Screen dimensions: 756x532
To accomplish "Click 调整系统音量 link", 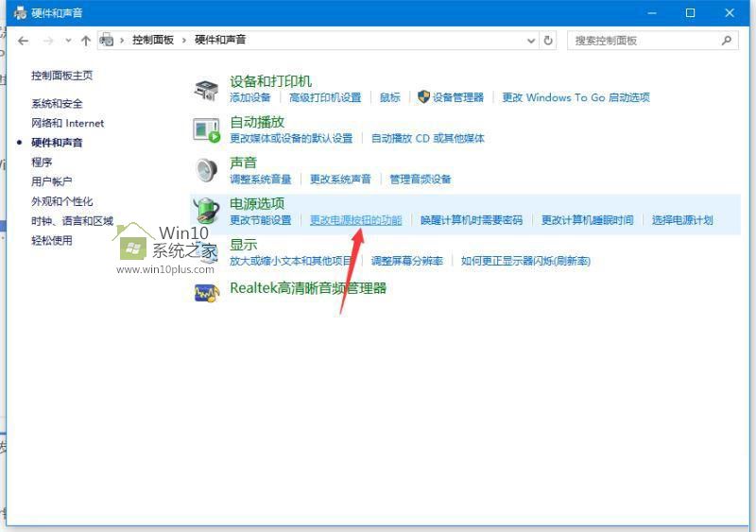I will 261,180.
